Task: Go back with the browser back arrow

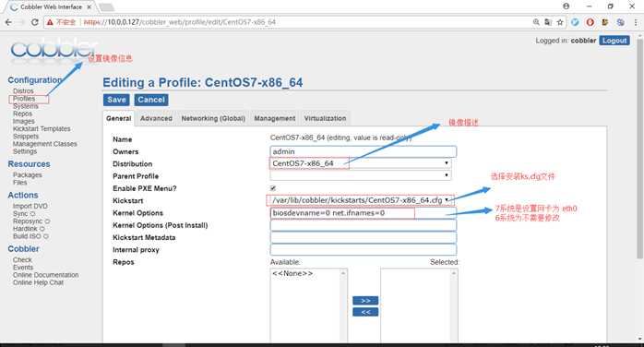Action: click(8, 22)
